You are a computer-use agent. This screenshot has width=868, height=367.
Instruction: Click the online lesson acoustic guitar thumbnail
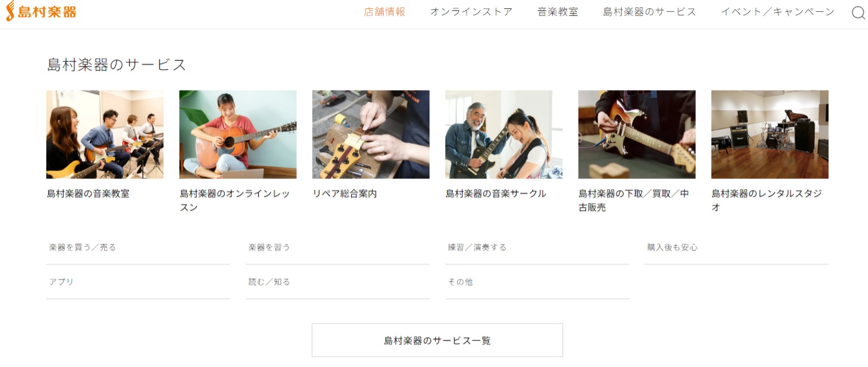point(238,134)
